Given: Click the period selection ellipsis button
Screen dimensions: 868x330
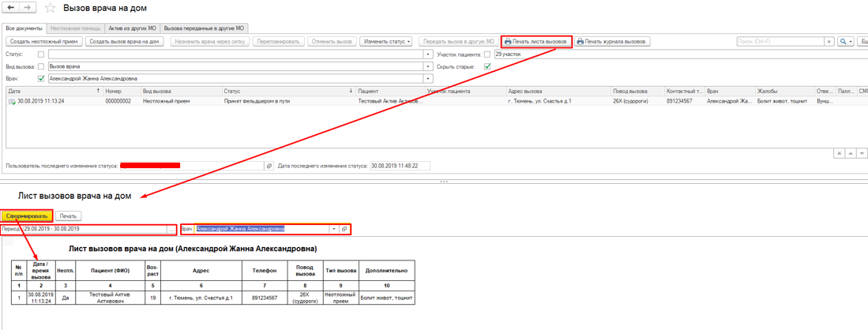Looking at the screenshot, I should (x=171, y=229).
